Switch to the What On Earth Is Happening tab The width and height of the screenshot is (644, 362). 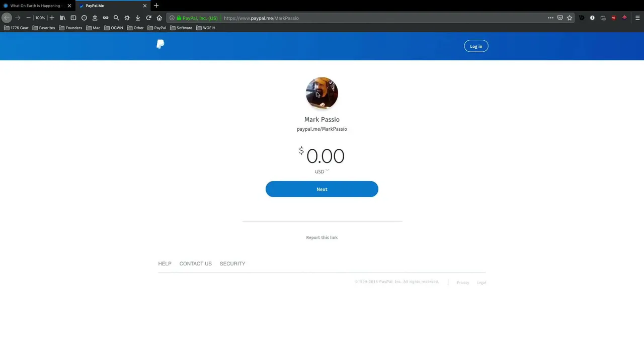[35, 6]
